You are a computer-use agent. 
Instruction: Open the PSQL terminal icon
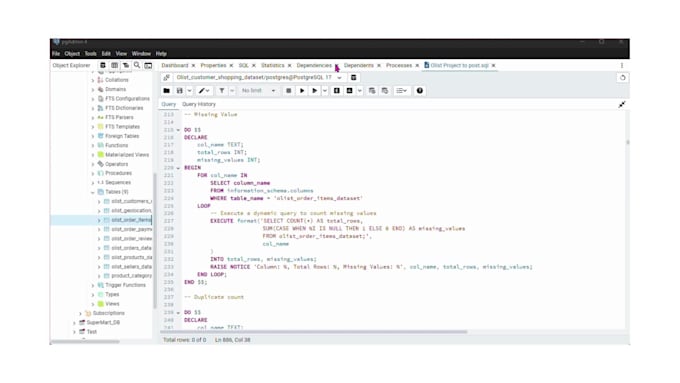pos(148,65)
